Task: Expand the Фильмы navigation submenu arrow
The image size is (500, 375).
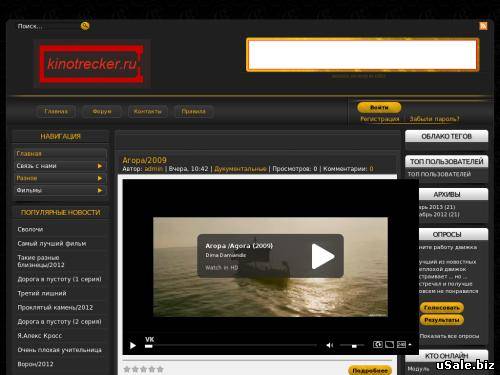Action: [100, 190]
